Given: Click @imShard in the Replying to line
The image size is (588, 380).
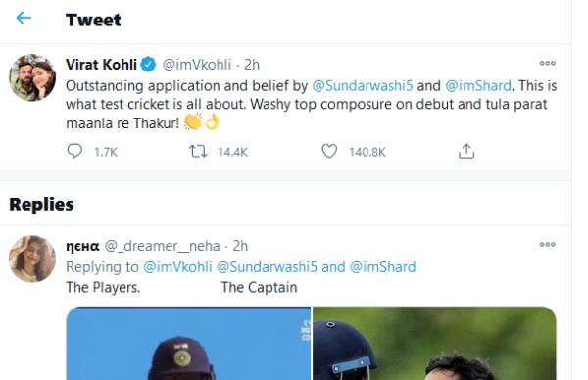Looking at the screenshot, I should (383, 267).
